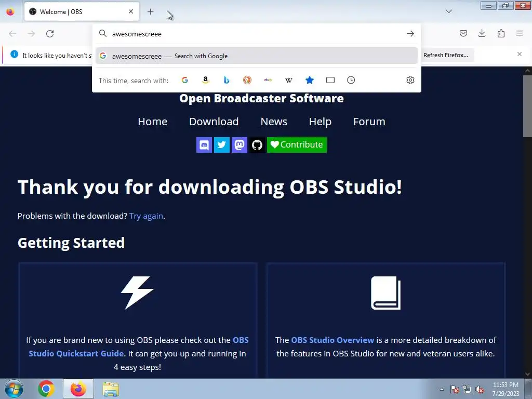Launch Chrome from the taskbar
Image resolution: width=532 pixels, height=399 pixels.
[46, 389]
